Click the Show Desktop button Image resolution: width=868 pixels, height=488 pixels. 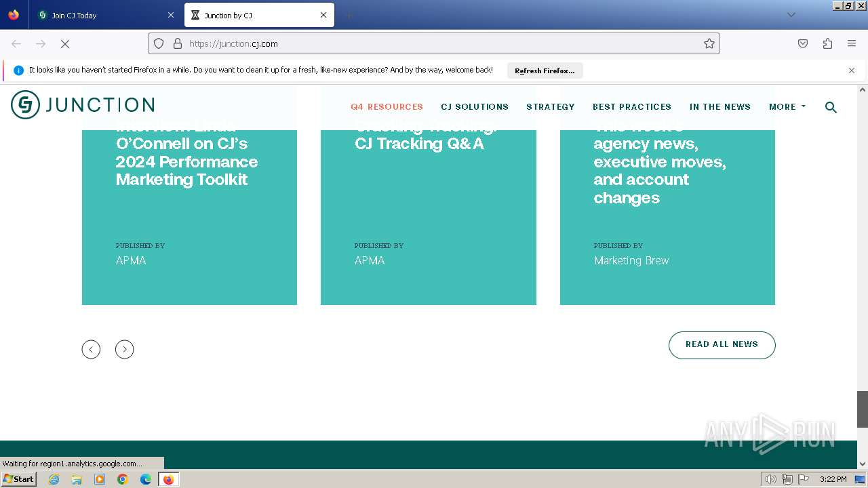click(x=861, y=479)
